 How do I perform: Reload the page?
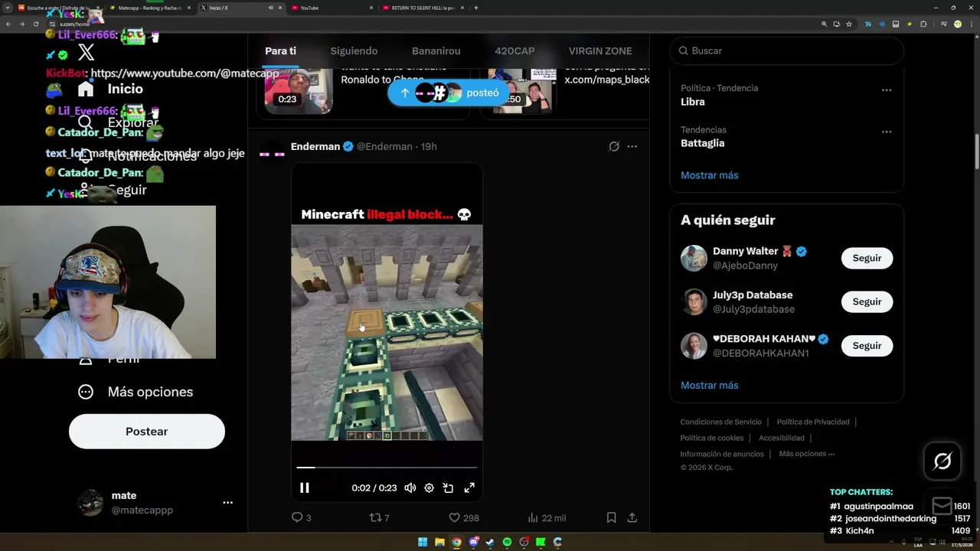[x=35, y=24]
